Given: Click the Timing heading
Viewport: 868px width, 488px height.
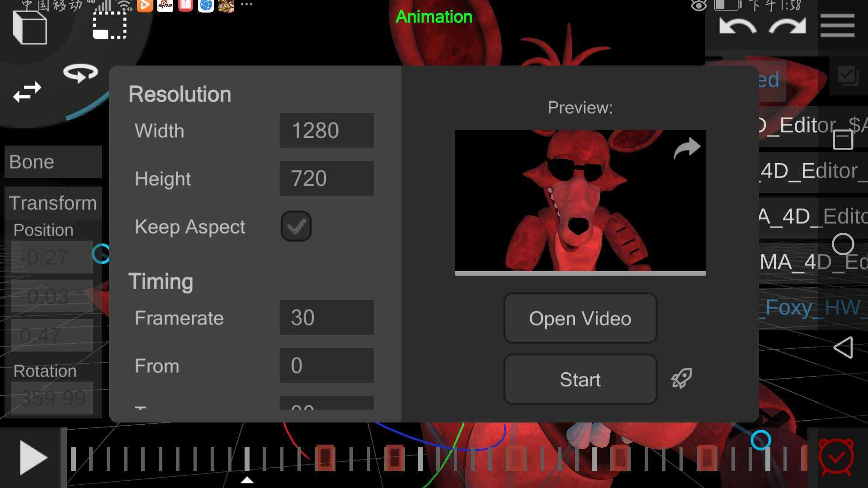Looking at the screenshot, I should 161,282.
